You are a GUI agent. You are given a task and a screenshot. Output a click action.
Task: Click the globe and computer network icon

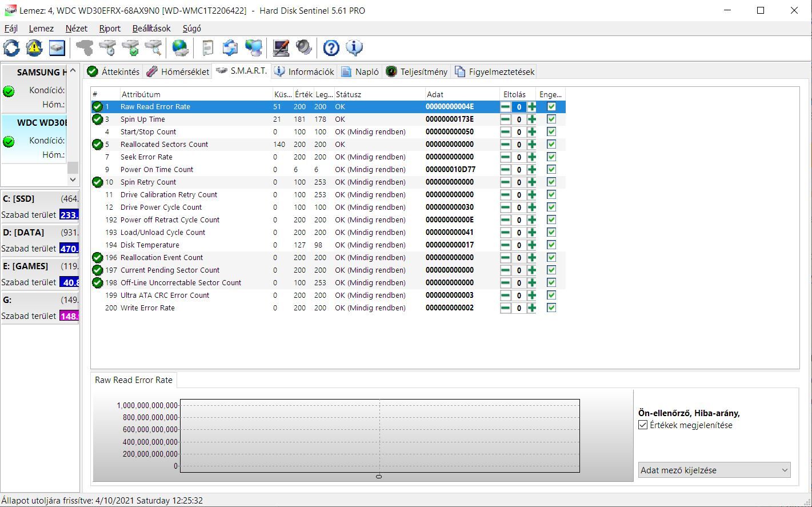click(253, 47)
